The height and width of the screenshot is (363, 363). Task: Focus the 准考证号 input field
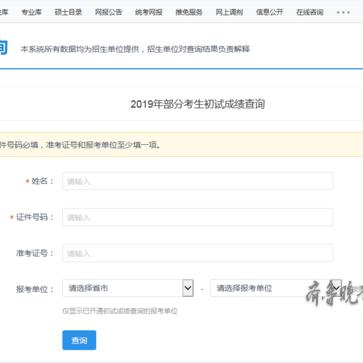coord(198,253)
